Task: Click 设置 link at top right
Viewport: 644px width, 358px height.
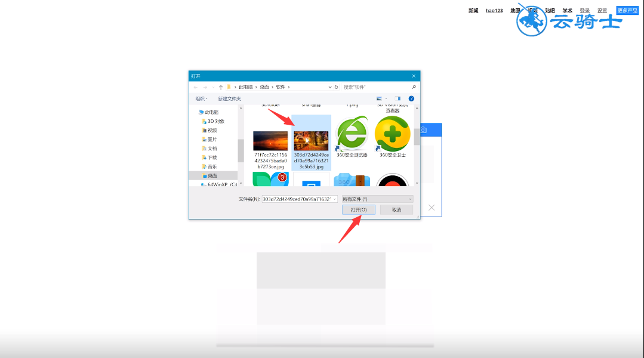Action: (x=602, y=11)
